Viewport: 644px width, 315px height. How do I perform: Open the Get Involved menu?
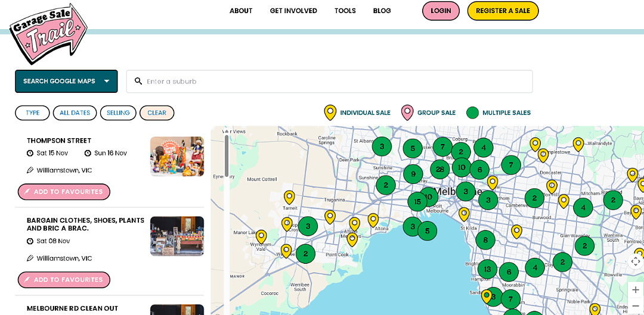293,11
